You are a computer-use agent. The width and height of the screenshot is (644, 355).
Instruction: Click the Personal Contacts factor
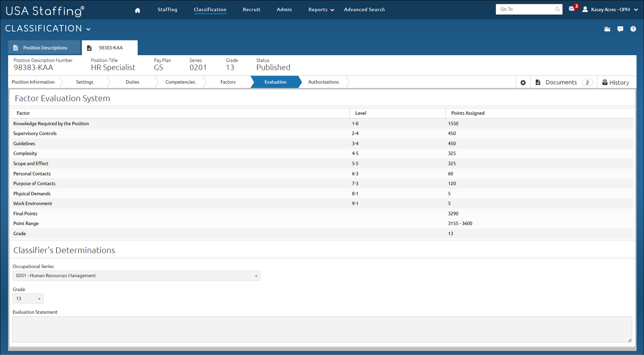pos(32,174)
